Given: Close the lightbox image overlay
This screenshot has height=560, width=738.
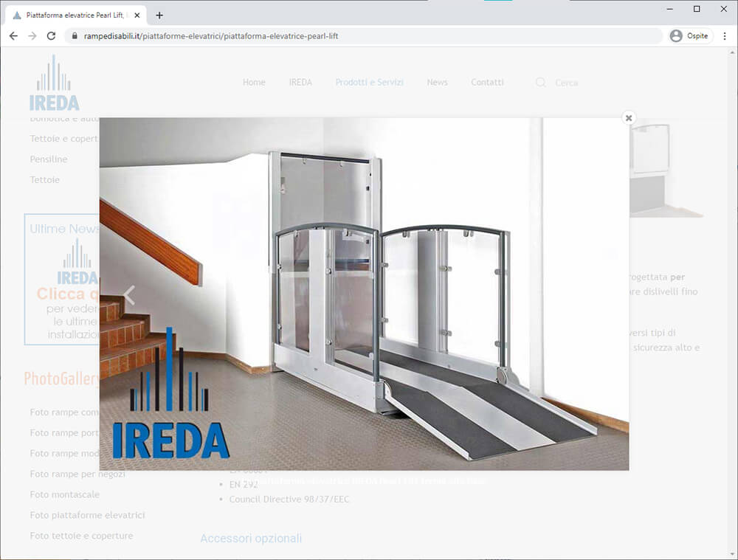Looking at the screenshot, I should point(628,117).
